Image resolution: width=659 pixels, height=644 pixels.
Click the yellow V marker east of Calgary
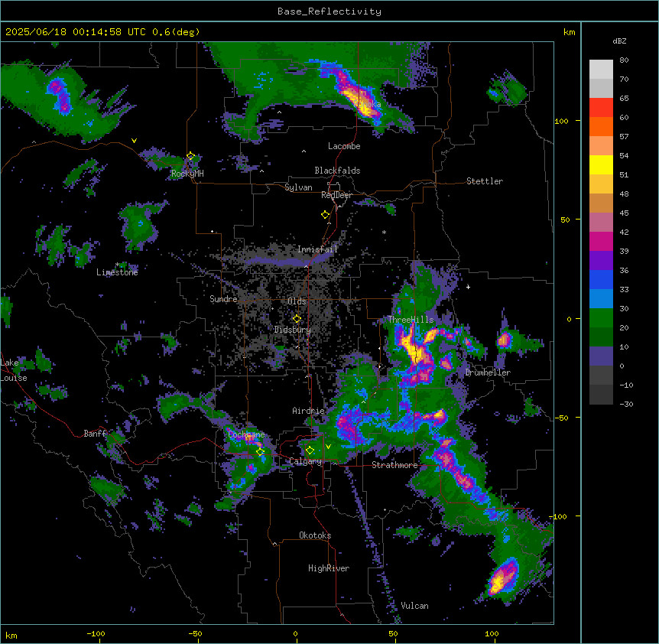[x=328, y=447]
